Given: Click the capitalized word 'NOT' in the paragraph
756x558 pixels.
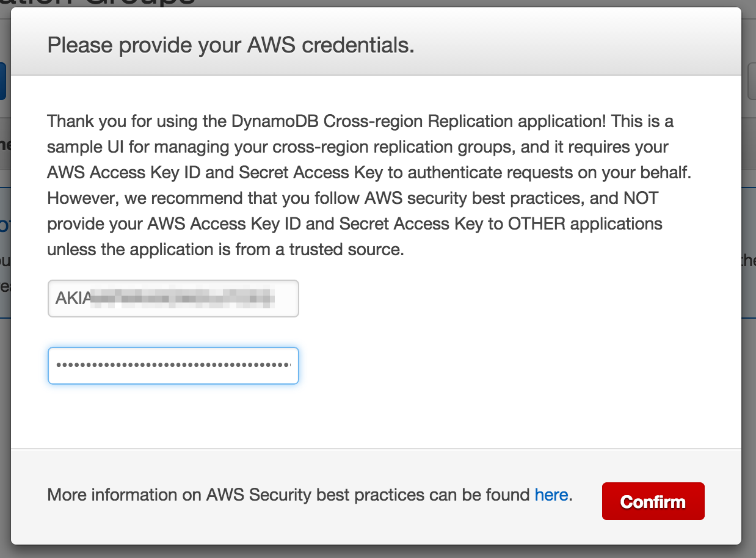Looking at the screenshot, I should [641, 198].
